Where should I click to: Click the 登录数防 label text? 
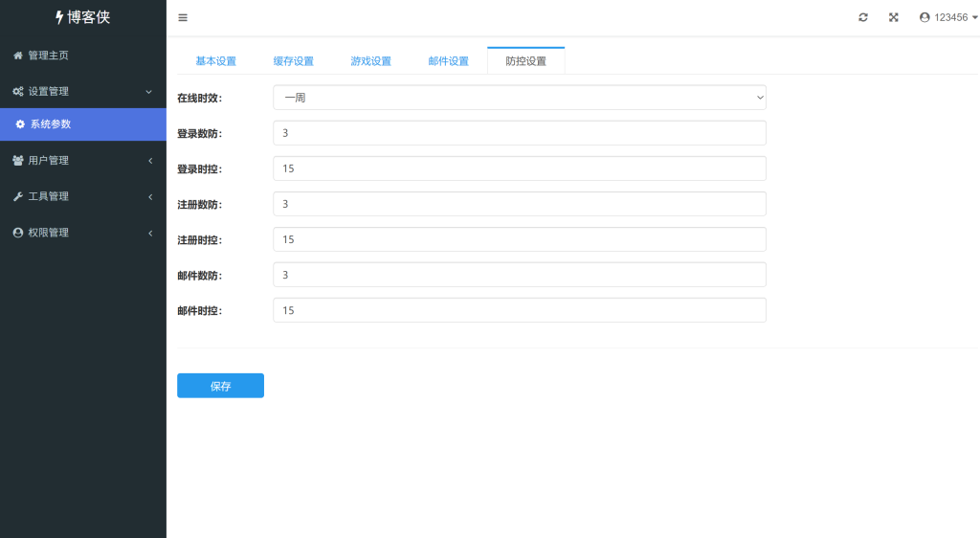point(199,134)
